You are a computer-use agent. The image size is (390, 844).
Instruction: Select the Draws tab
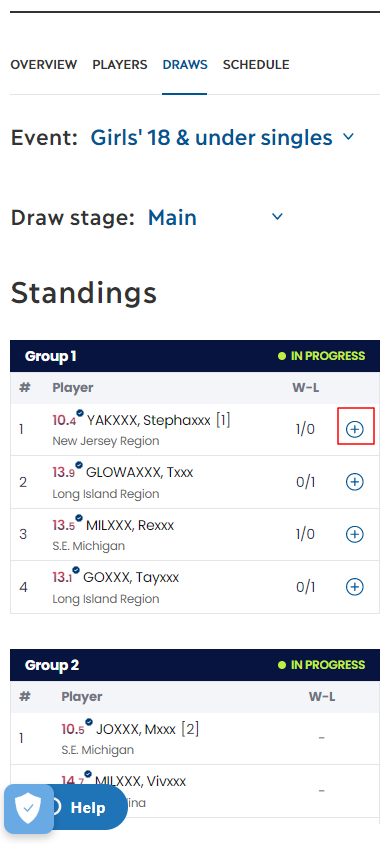[185, 65]
